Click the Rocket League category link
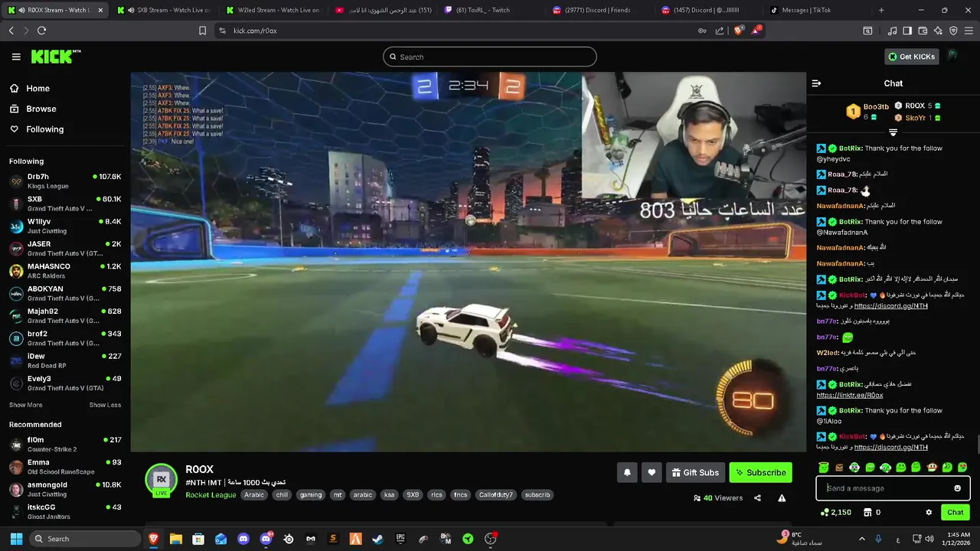Viewport: 980px width, 551px height. point(211,495)
